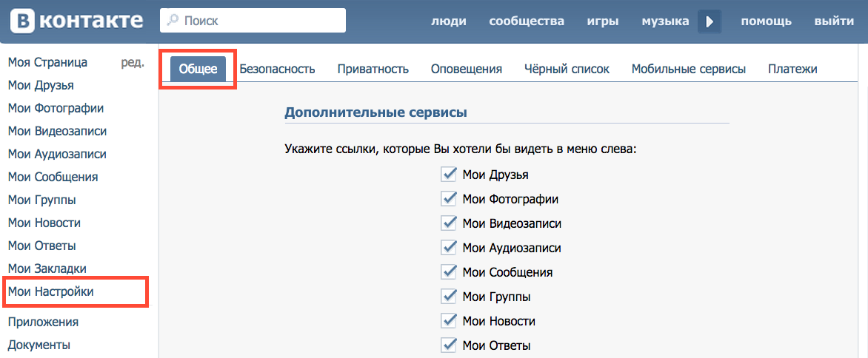Click the люди link in header
The height and width of the screenshot is (358, 868).
coord(449,21)
